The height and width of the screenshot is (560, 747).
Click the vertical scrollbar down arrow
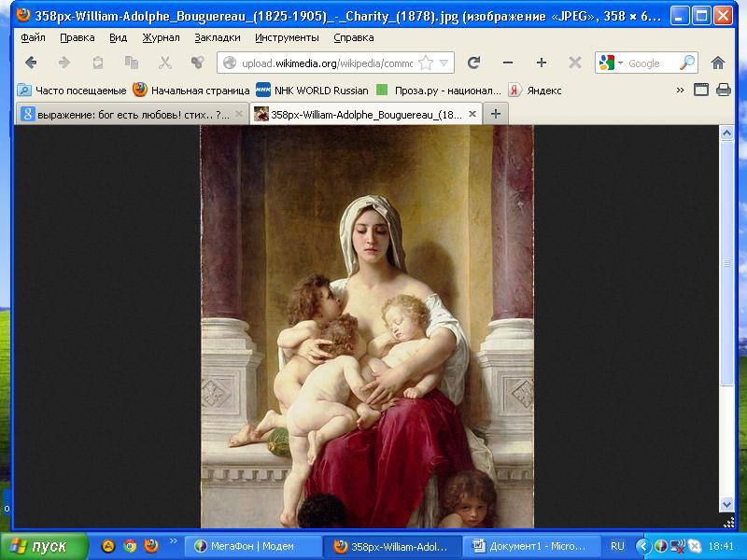[x=726, y=504]
